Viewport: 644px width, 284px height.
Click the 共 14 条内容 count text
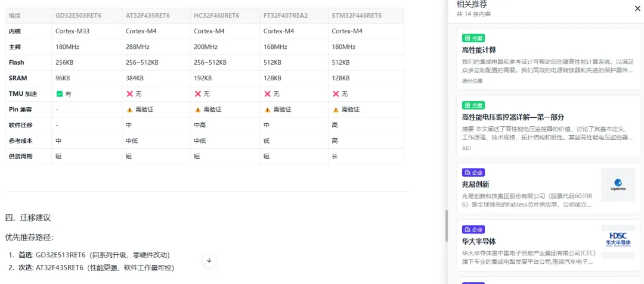click(473, 14)
